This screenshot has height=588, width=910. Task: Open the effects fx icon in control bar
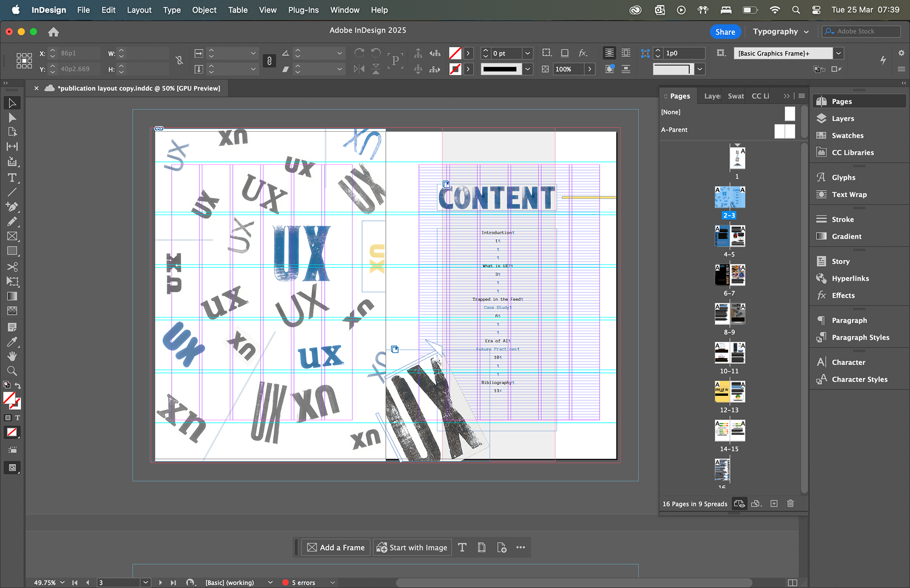[x=583, y=53]
